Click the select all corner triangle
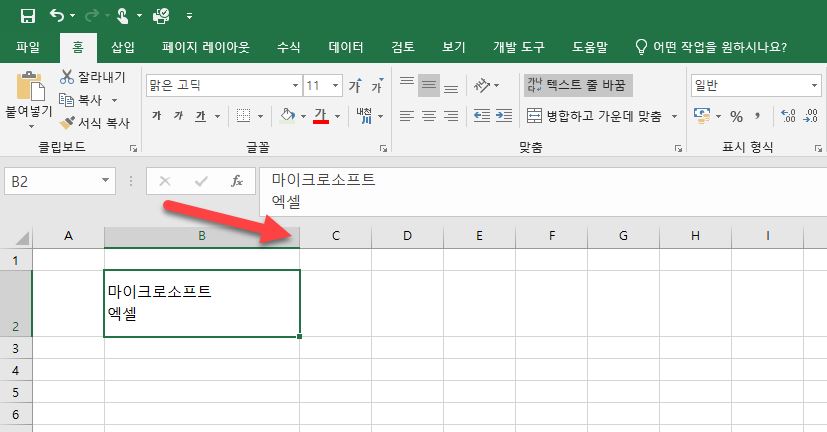The image size is (827, 432). (22, 238)
